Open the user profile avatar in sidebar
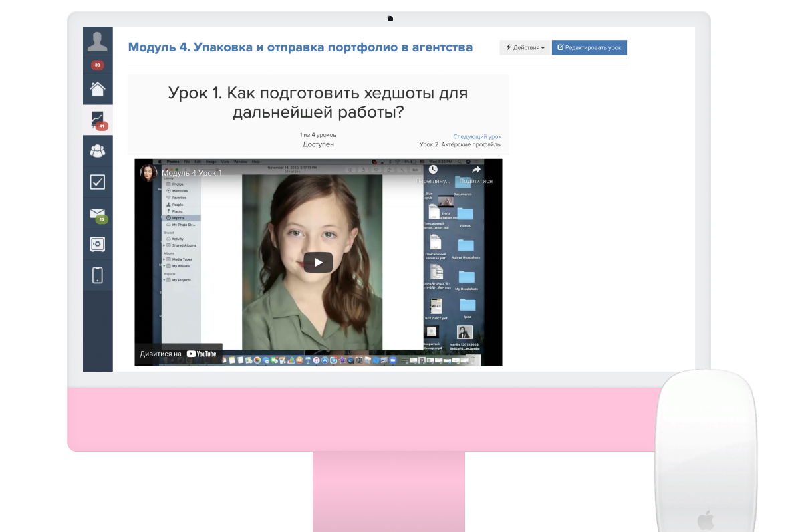This screenshot has width=802, height=532. pyautogui.click(x=98, y=42)
